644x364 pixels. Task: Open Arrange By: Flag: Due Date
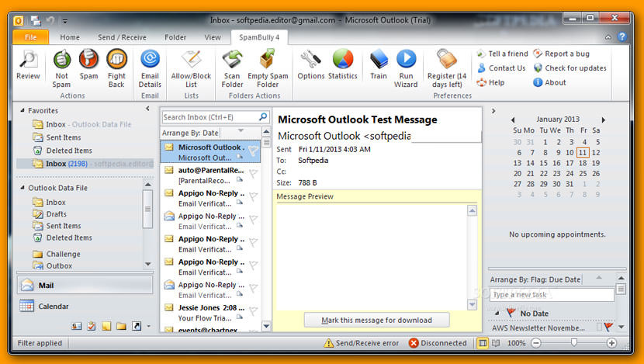(x=535, y=279)
